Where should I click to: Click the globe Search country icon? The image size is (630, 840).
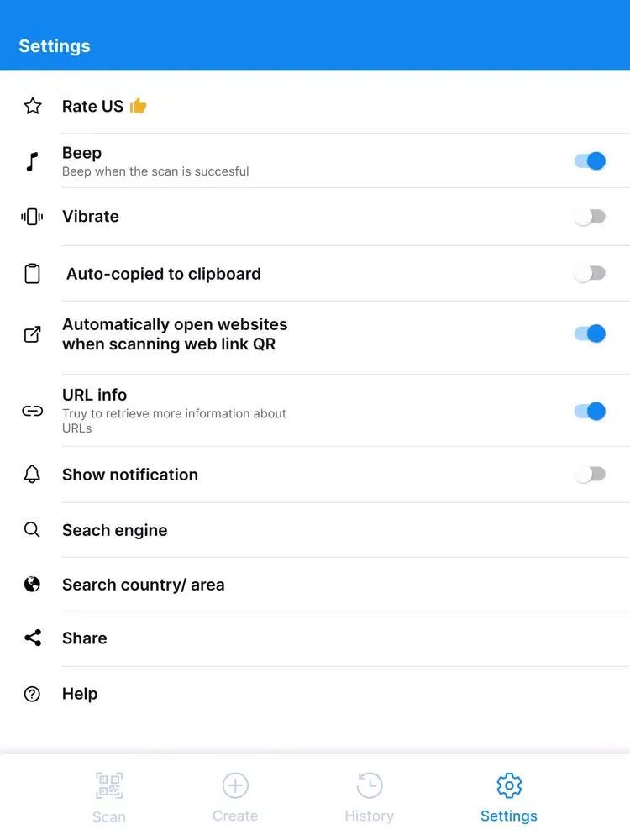[x=32, y=584]
